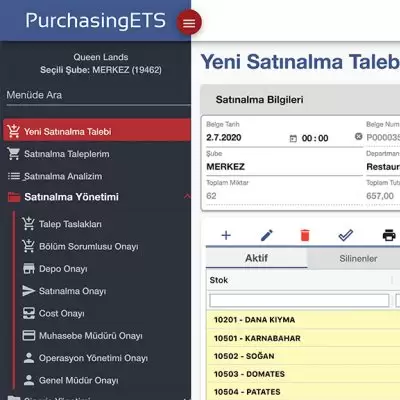Image resolution: width=400 pixels, height=400 pixels.
Task: Open the calendar picker next to 2.7.2020
Action: point(293,138)
